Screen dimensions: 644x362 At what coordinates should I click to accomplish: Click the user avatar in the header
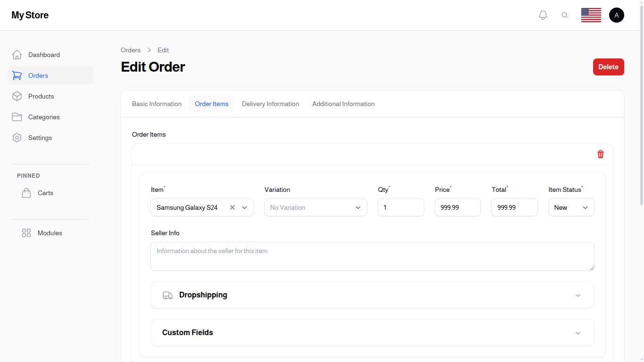(x=617, y=15)
